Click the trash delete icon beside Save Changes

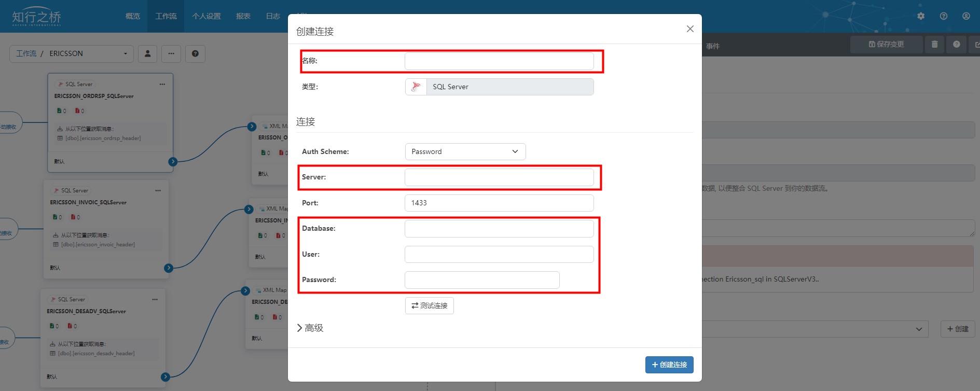[934, 45]
